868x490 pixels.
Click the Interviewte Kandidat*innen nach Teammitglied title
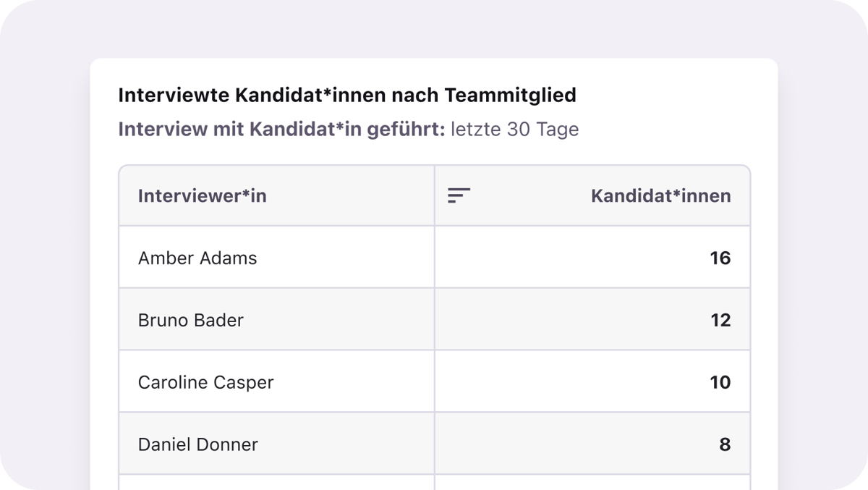(x=346, y=95)
